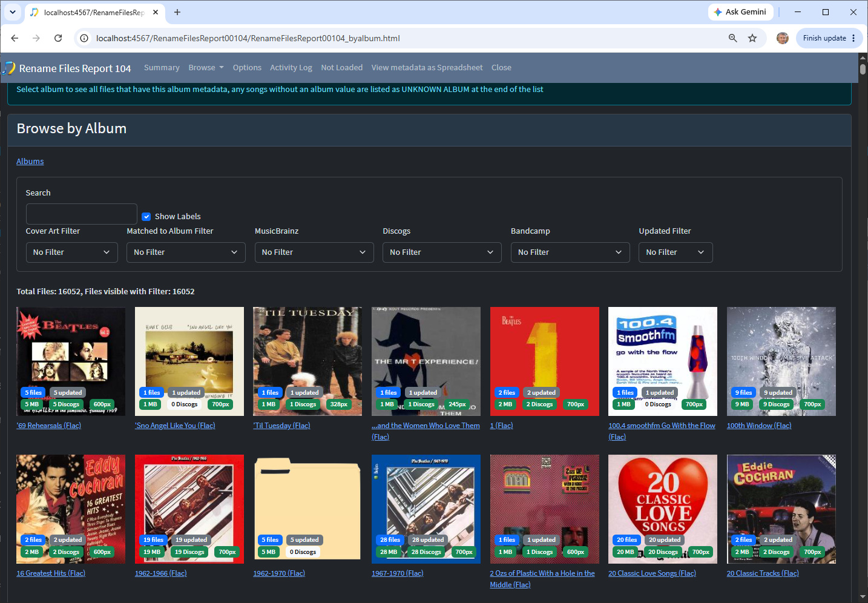Open 100.4 smoothfm Go With the Flow link
The width and height of the screenshot is (868, 603).
pyautogui.click(x=662, y=431)
